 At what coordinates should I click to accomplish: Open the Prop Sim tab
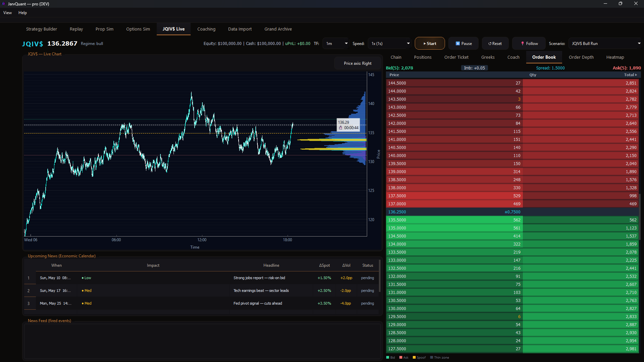point(104,29)
